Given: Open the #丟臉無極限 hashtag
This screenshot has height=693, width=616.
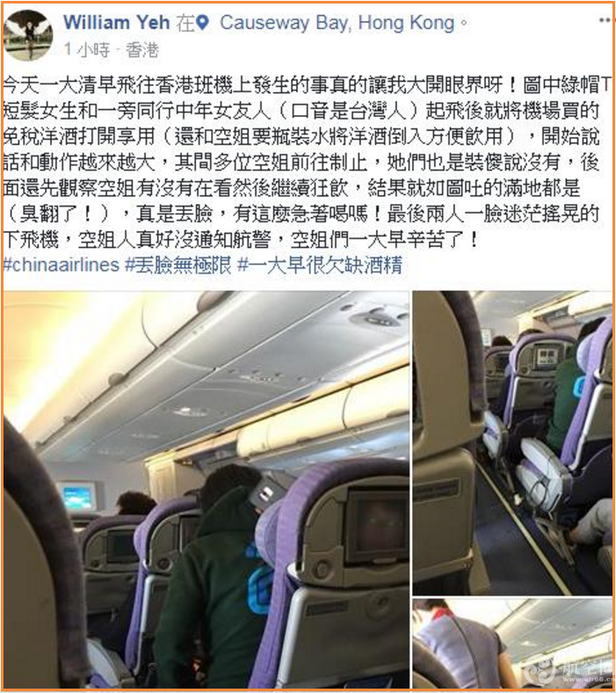Looking at the screenshot, I should coord(178,266).
